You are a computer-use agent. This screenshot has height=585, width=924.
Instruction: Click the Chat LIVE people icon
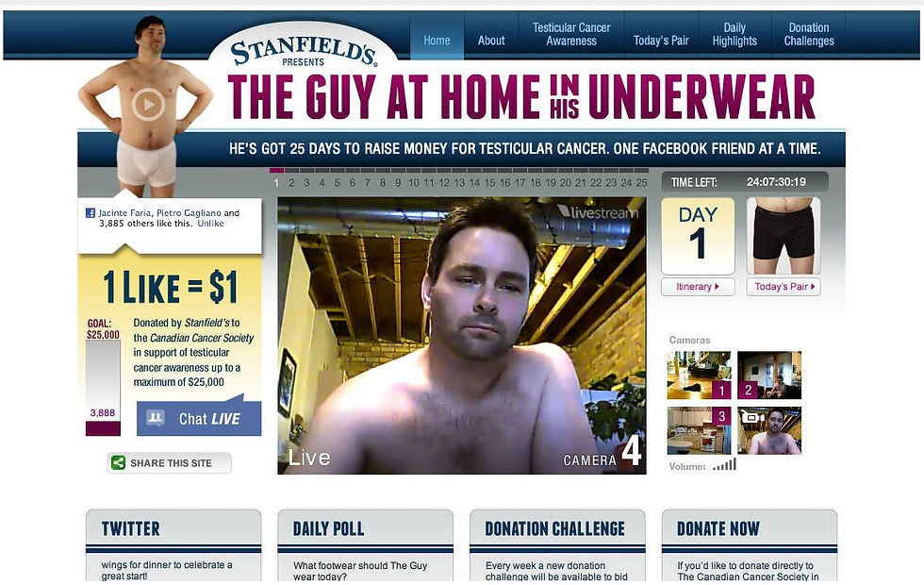(x=155, y=418)
